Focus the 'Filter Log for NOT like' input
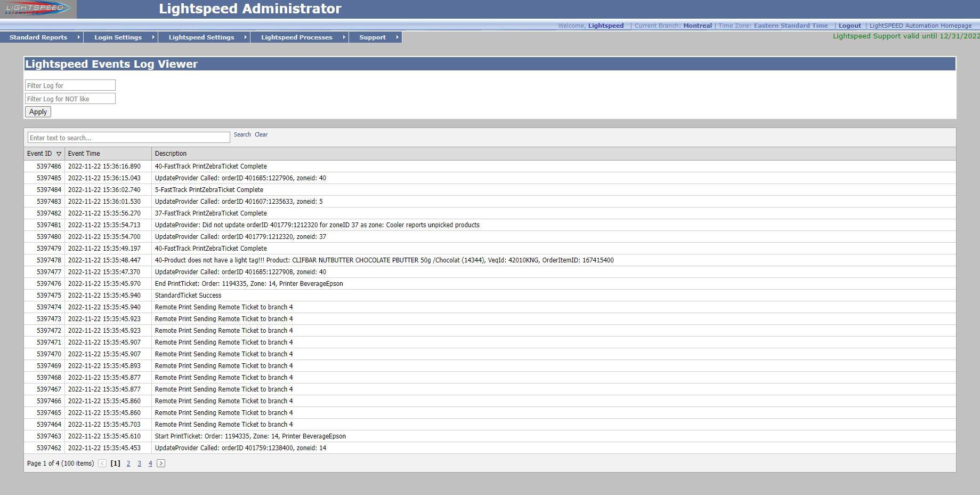Screen dimensions: 980x495 (70, 99)
